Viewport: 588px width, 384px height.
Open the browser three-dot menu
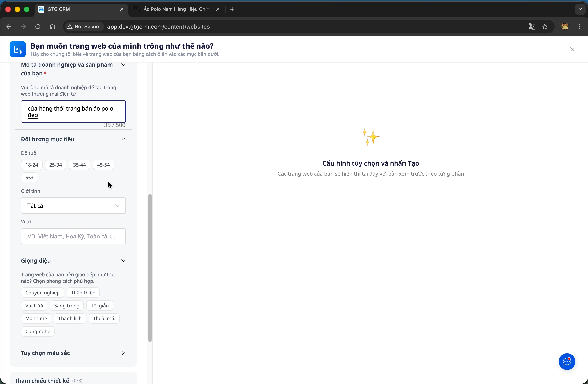pyautogui.click(x=580, y=27)
